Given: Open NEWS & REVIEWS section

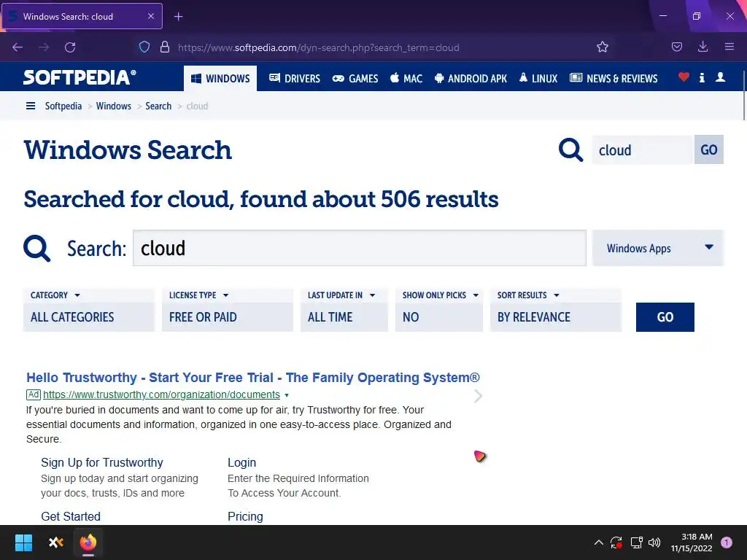Looking at the screenshot, I should [614, 78].
